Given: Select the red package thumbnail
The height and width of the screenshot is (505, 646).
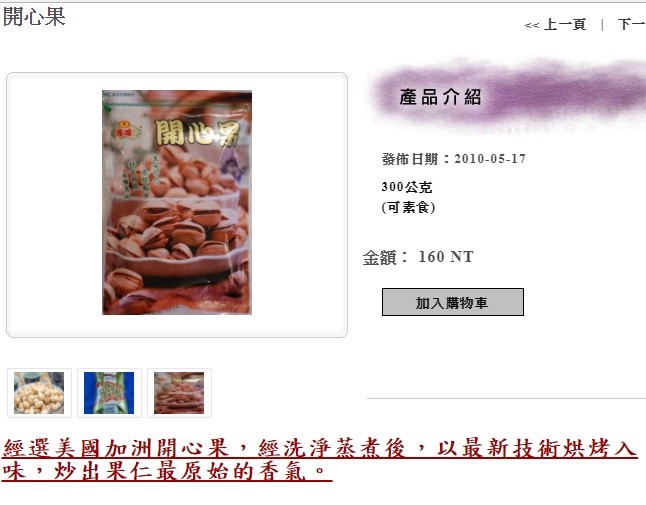Looking at the screenshot, I should [179, 393].
